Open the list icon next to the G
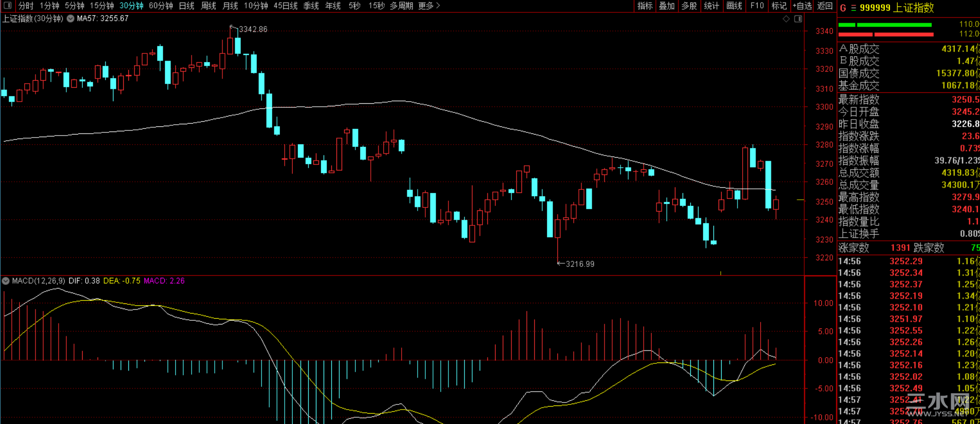This screenshot has height=424, width=980. (854, 8)
